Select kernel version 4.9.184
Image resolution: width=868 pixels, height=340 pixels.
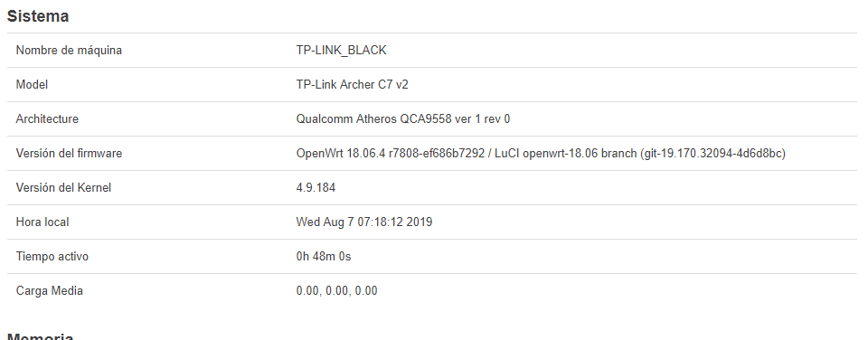click(x=316, y=188)
